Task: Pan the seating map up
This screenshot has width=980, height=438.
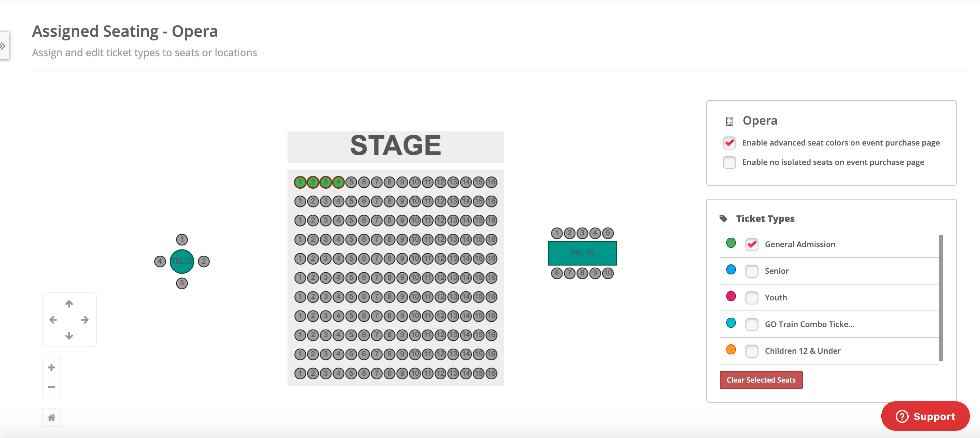Action: point(69,304)
